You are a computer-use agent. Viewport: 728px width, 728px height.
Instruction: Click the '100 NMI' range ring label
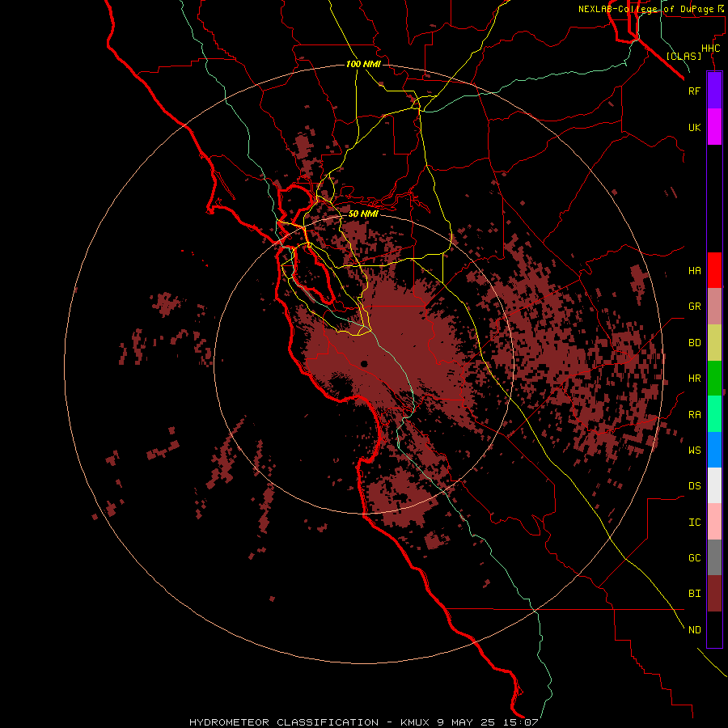pos(363,64)
